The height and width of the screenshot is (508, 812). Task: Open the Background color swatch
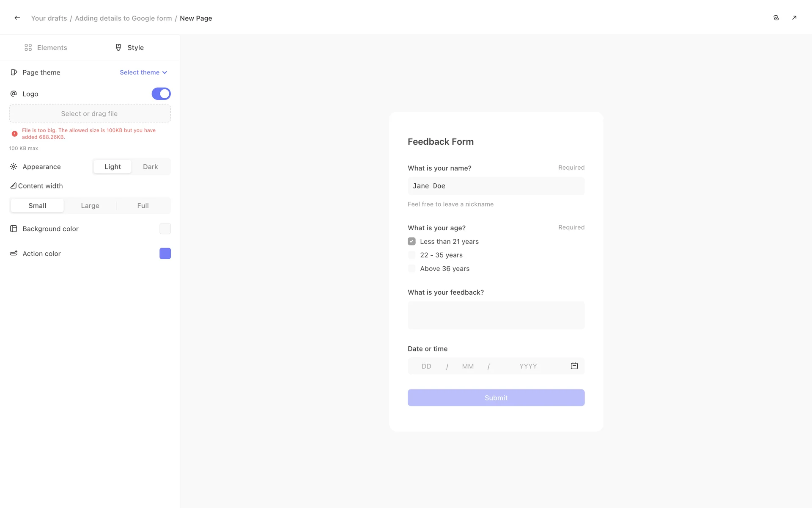point(165,229)
